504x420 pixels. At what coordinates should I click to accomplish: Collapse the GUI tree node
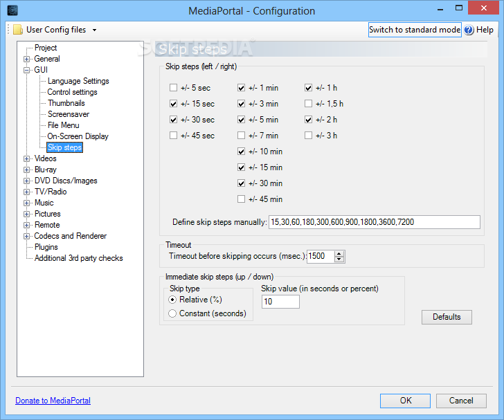[x=27, y=70]
